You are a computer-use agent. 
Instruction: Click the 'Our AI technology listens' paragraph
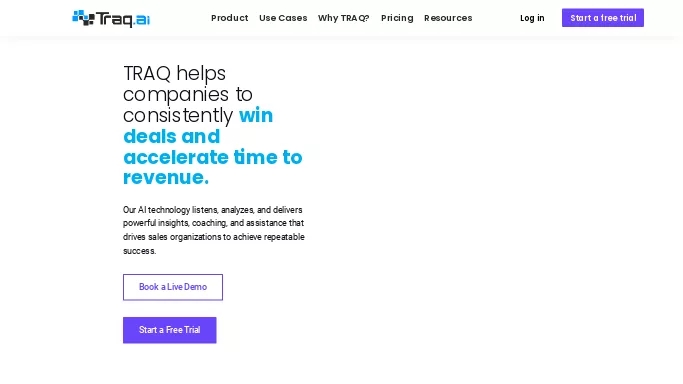point(213,230)
